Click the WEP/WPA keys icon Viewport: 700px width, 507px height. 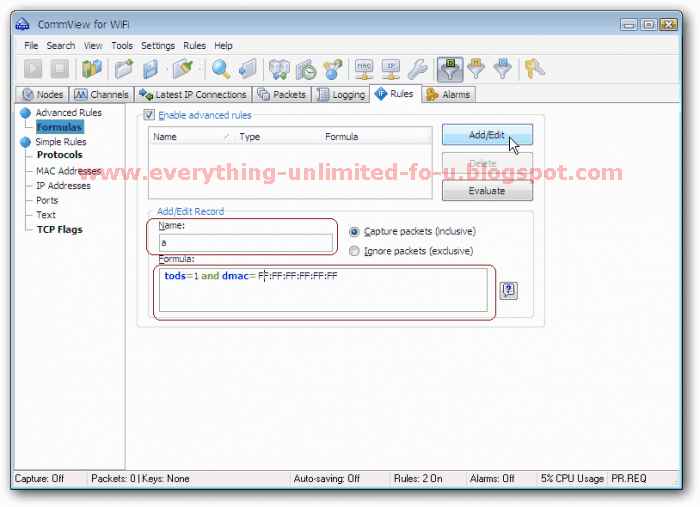coord(534,69)
